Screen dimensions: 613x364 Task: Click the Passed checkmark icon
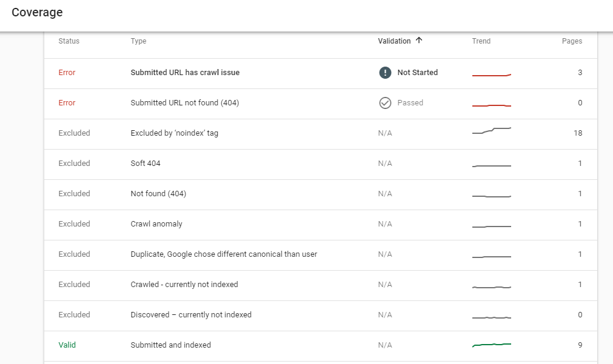tap(385, 103)
